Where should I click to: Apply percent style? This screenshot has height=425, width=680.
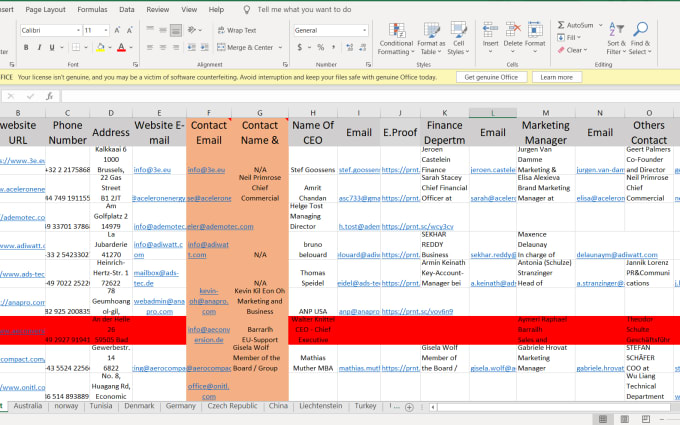(x=320, y=47)
